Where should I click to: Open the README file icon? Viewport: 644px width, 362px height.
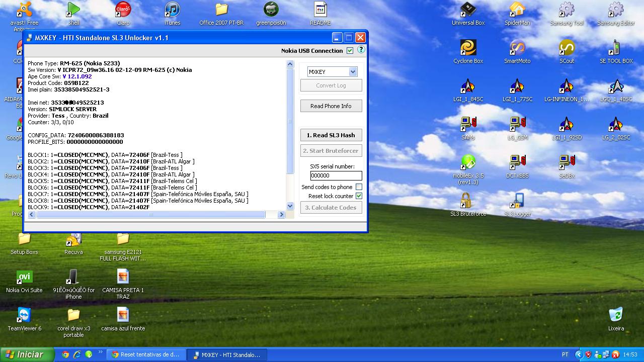pos(320,14)
